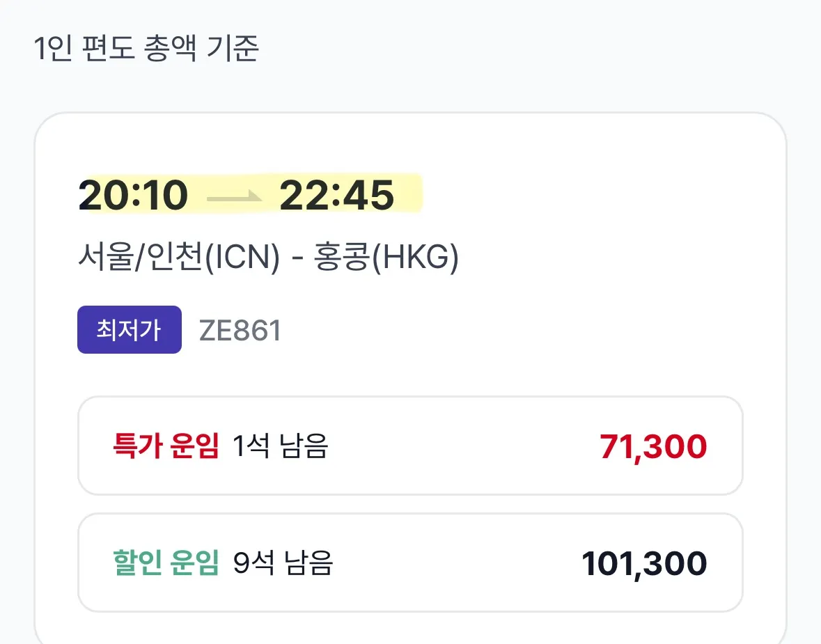Click the purple 최저가 badge
This screenshot has width=821, height=644.
point(129,329)
